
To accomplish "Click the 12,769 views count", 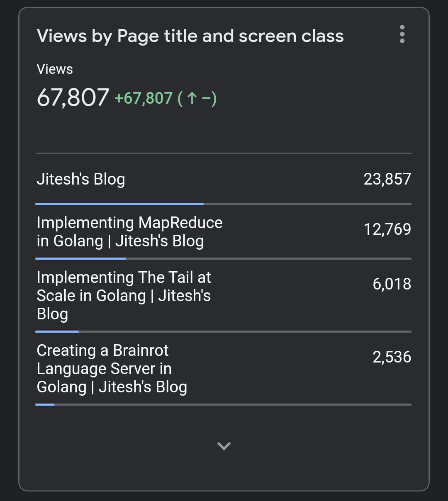I will coord(387,229).
